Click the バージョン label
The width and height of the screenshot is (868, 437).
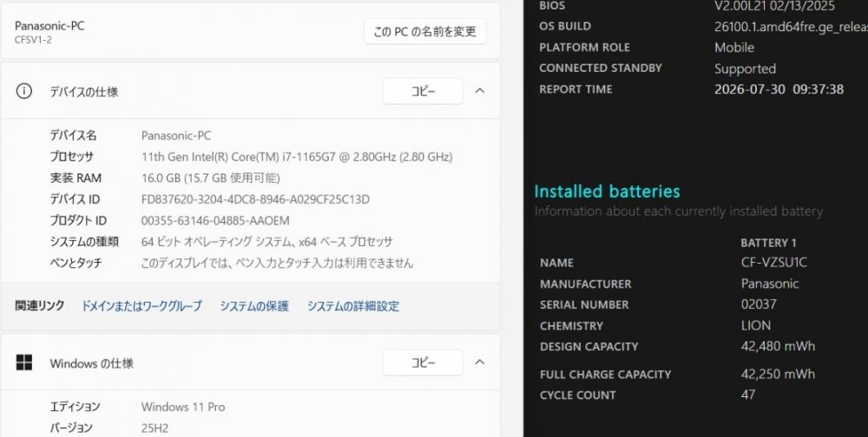click(x=71, y=427)
